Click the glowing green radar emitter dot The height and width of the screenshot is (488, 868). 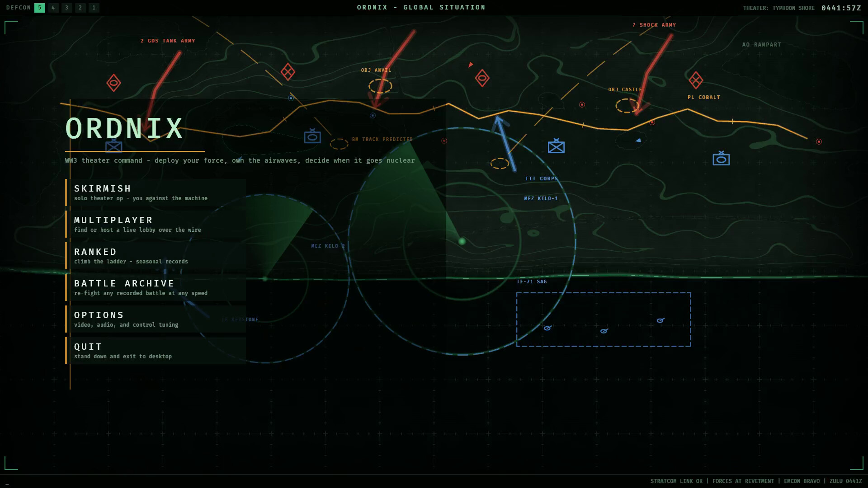coord(462,241)
